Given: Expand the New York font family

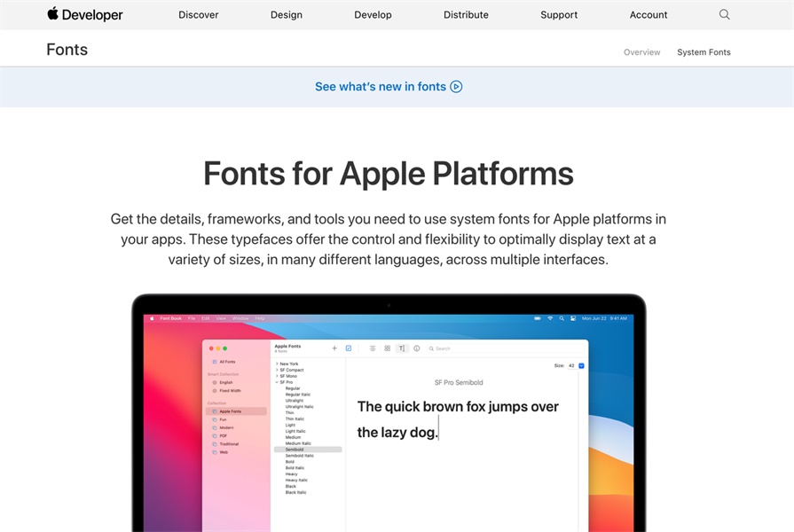Looking at the screenshot, I should 277,364.
